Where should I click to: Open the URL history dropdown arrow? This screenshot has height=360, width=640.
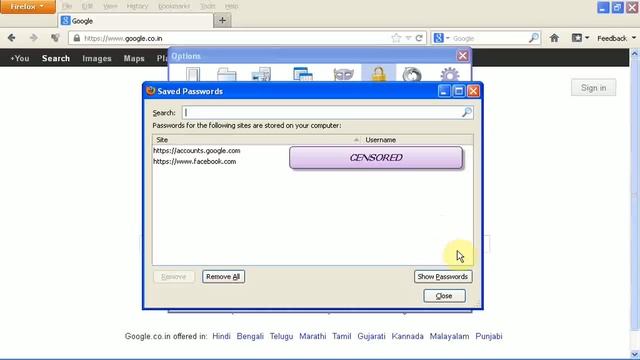pyautogui.click(x=408, y=38)
